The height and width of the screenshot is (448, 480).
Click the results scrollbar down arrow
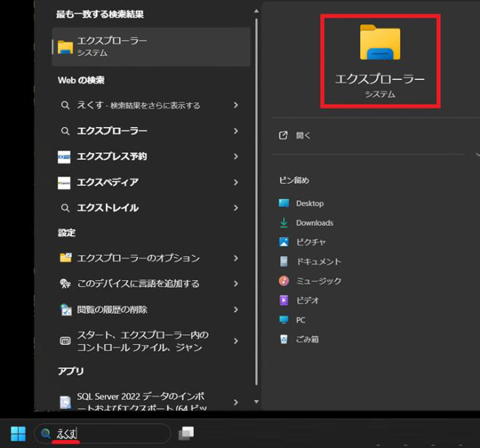tap(256, 402)
